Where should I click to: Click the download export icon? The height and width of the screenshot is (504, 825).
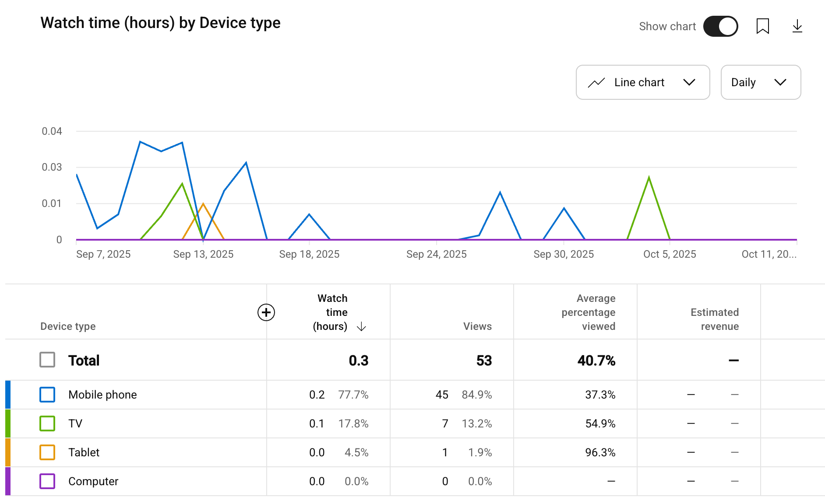(797, 26)
